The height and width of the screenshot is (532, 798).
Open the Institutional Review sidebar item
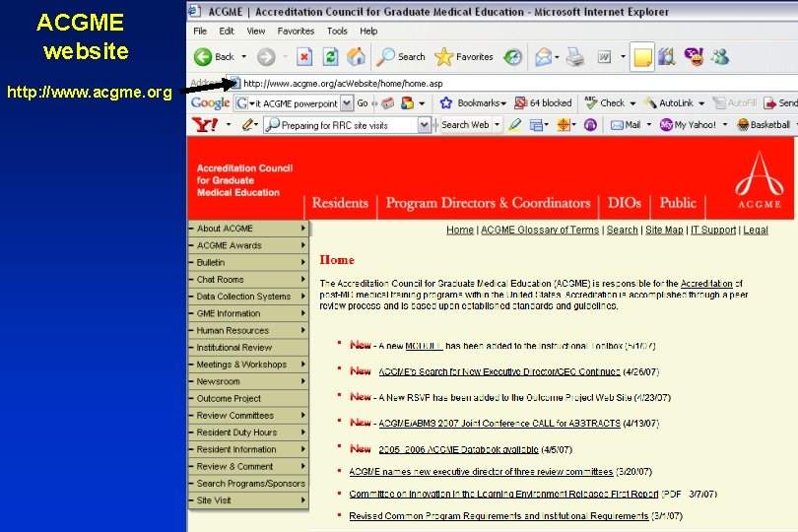click(x=248, y=348)
